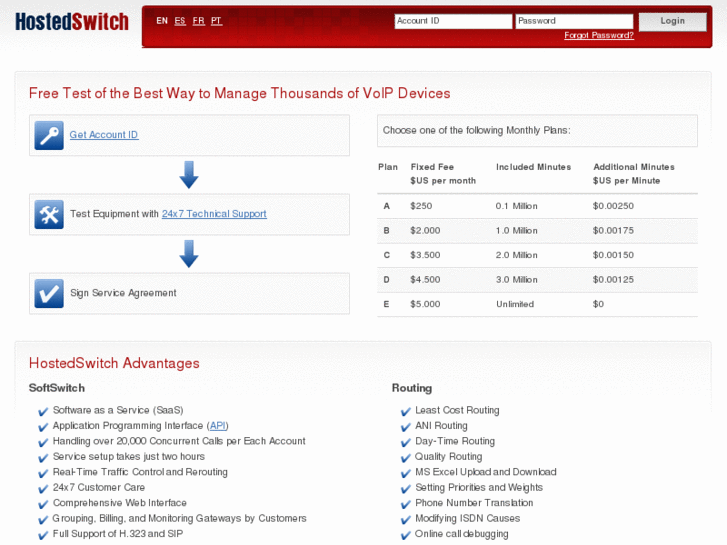Viewport: 727px width, 545px height.
Task: Click the 0.1 Million included minutes cell
Action: [x=517, y=206]
